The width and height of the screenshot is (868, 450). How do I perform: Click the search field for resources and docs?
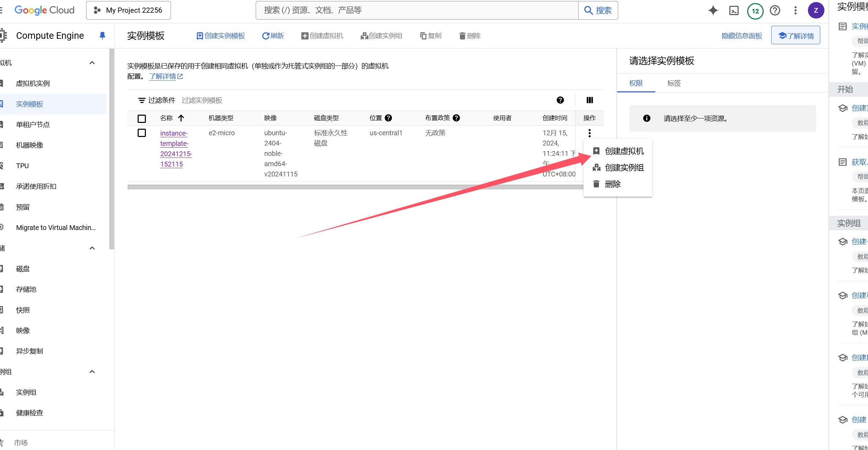point(416,10)
